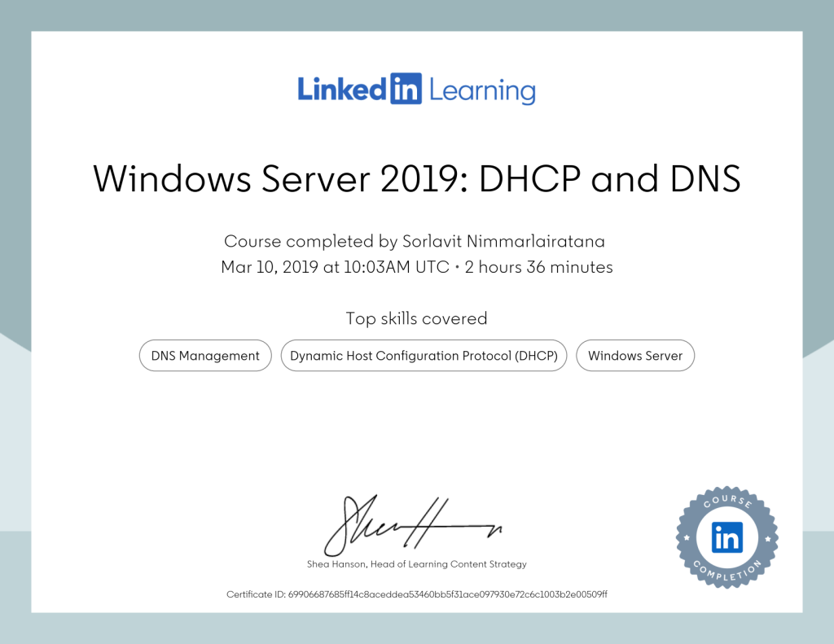This screenshot has width=834, height=644.
Task: Click the 'Head of Learning Content Strategy' caption
Action: coord(448,564)
